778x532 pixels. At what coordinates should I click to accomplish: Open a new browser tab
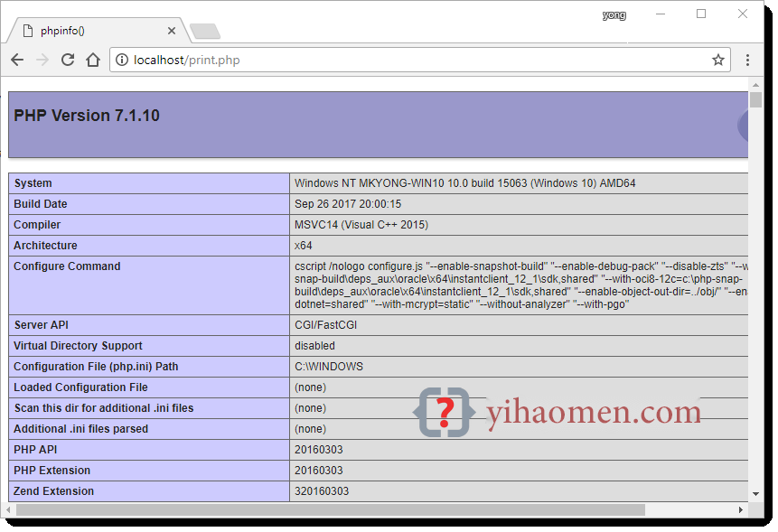tap(205, 32)
